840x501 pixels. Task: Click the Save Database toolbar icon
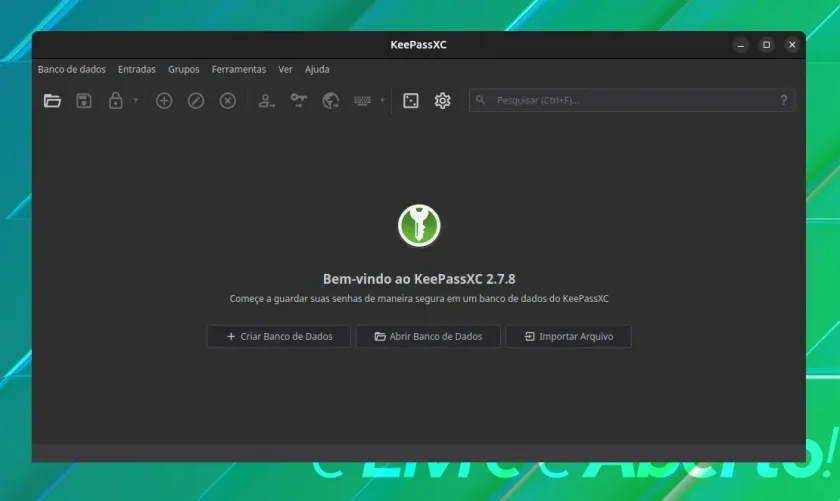coord(84,101)
